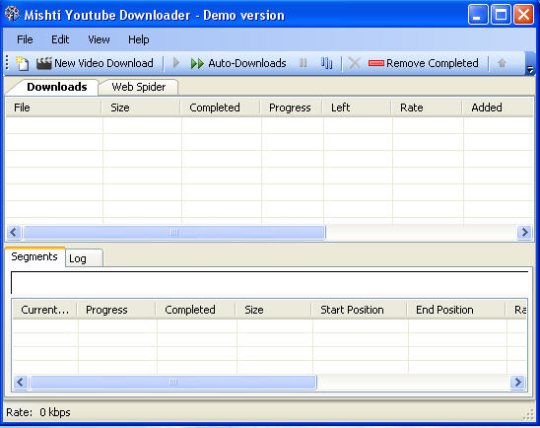Click right scroll arrow of downloads list
The width and height of the screenshot is (540, 428).
[x=525, y=232]
